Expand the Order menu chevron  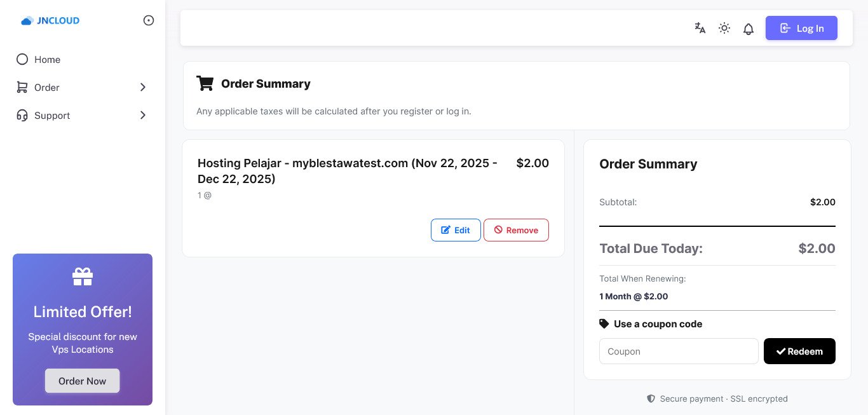click(x=143, y=87)
